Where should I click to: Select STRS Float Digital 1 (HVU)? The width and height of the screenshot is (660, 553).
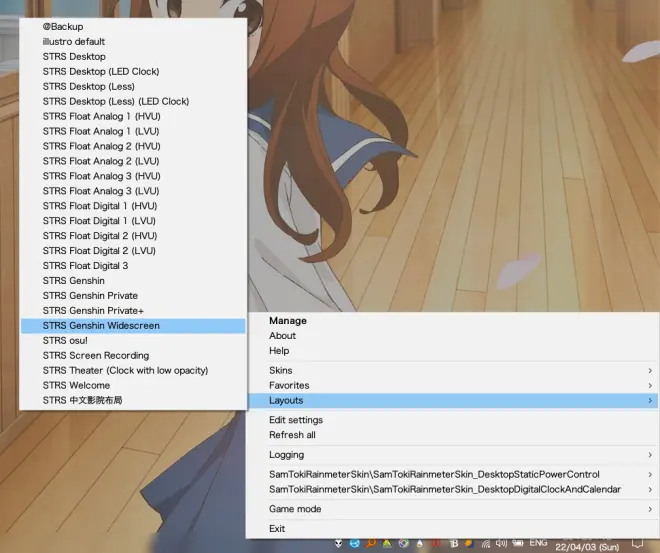(x=133, y=206)
